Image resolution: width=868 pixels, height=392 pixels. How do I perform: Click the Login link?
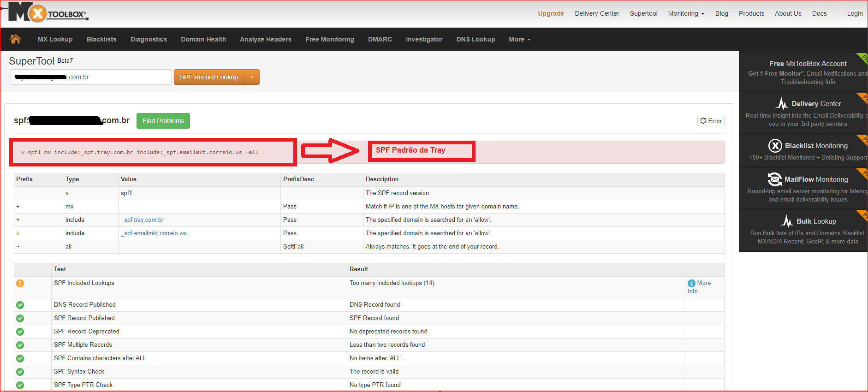coord(855,13)
